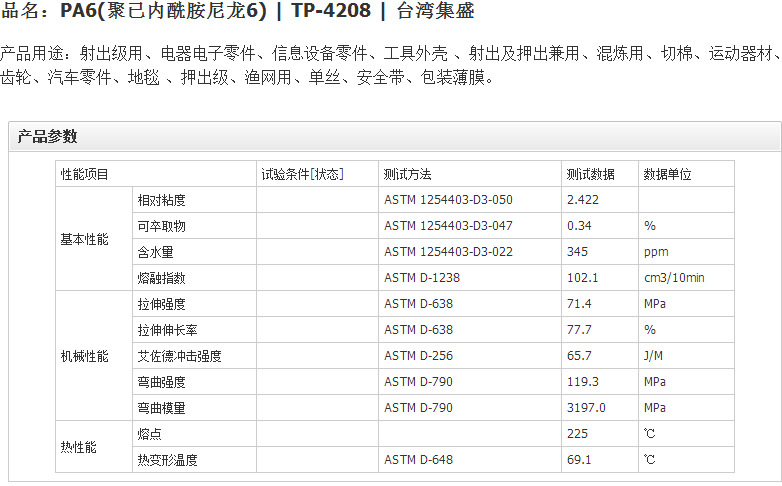Click the 含水量 row label
Screen dimensions: 782x486
click(x=156, y=252)
